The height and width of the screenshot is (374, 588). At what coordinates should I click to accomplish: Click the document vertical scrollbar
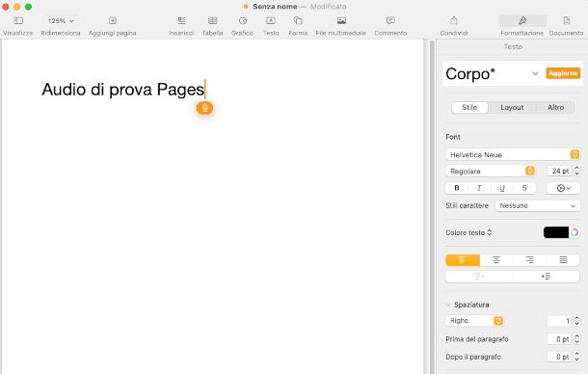point(432,206)
